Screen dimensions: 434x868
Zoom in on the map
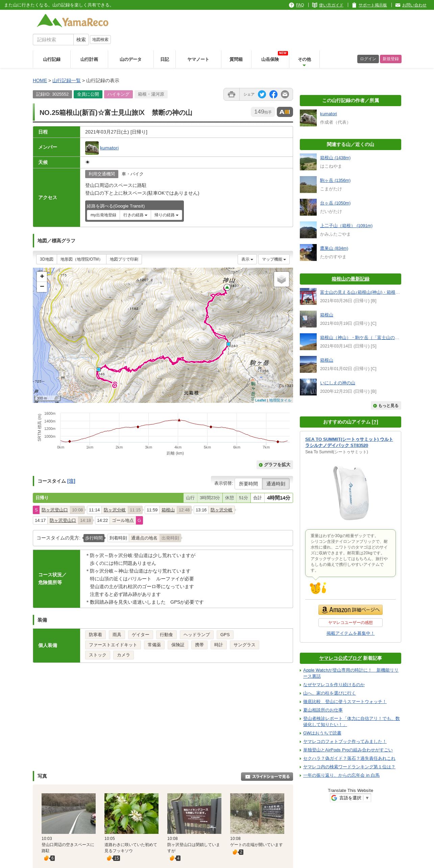click(42, 276)
